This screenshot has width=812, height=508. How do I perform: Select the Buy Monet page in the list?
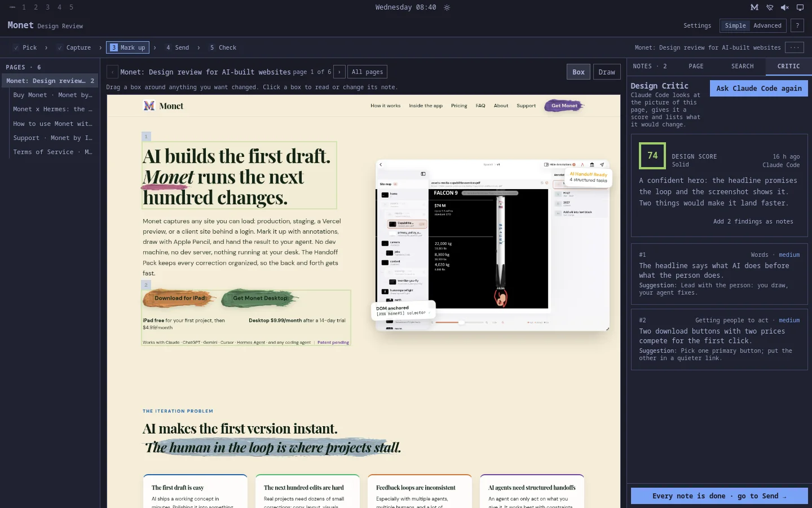tap(52, 95)
